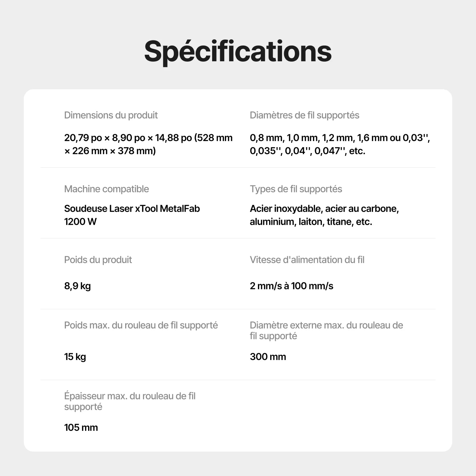Select the Types de fil supportés label

tap(296, 189)
